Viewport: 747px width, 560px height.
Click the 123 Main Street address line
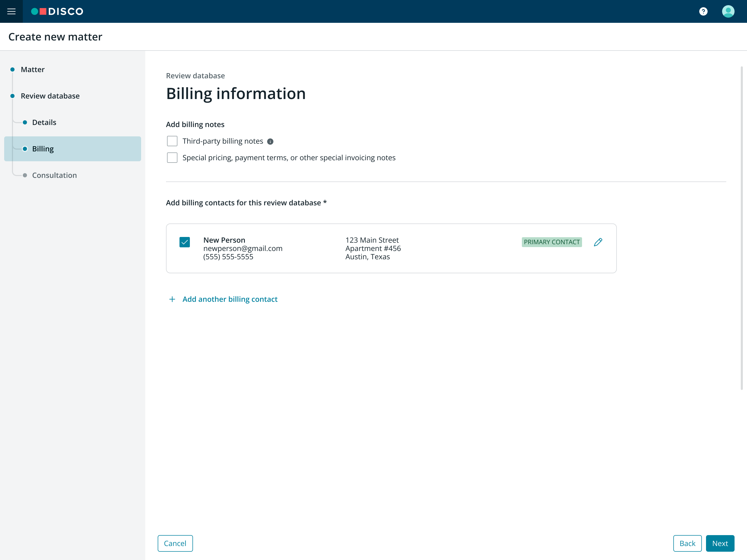click(372, 240)
